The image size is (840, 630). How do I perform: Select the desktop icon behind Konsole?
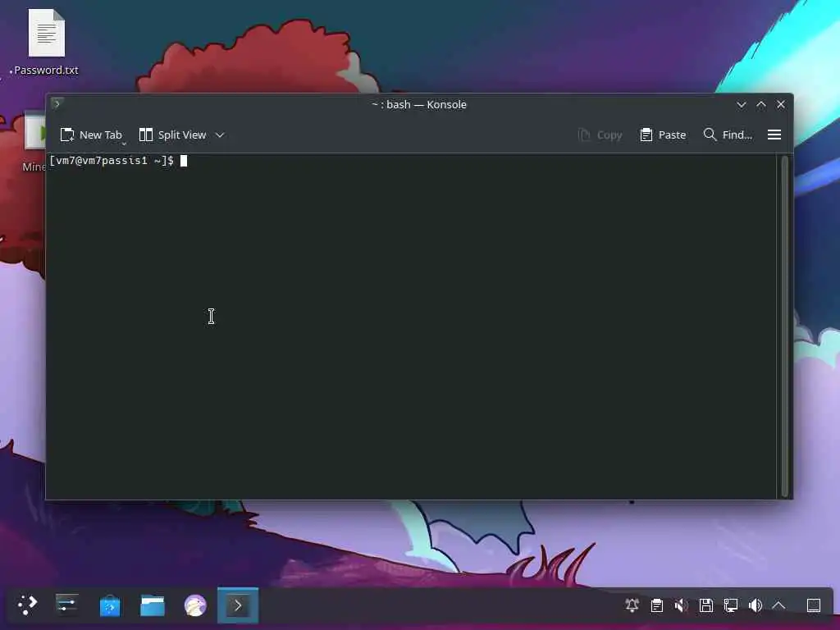tap(34, 142)
